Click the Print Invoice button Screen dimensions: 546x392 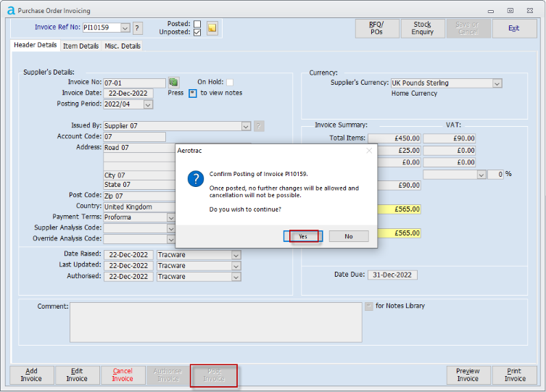(x=514, y=375)
